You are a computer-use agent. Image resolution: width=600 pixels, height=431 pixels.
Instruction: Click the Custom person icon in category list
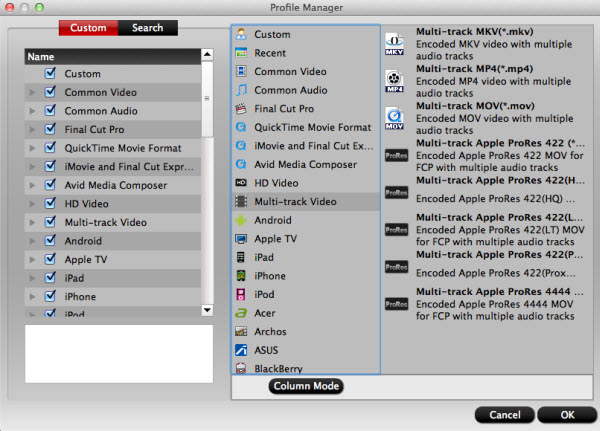pyautogui.click(x=241, y=34)
